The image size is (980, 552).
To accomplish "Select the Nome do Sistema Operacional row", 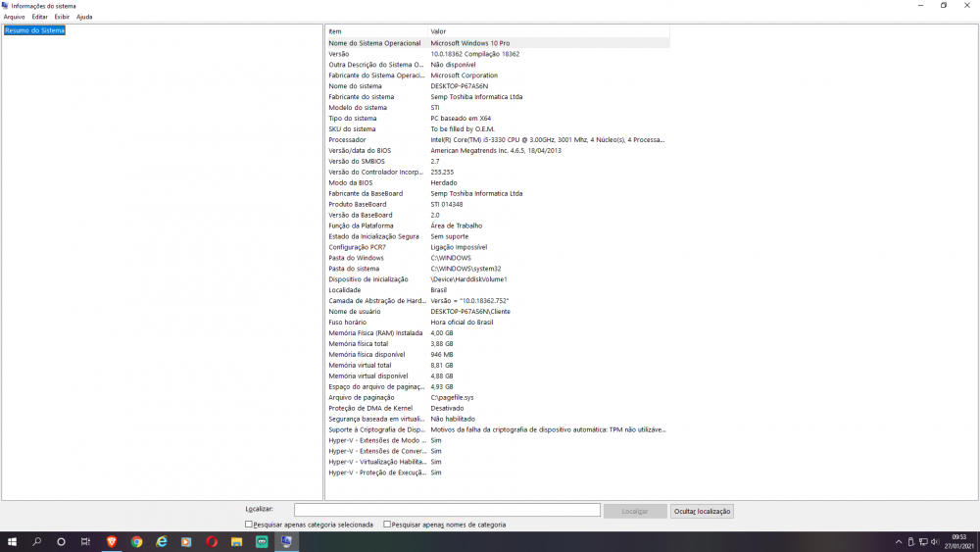I will click(498, 43).
